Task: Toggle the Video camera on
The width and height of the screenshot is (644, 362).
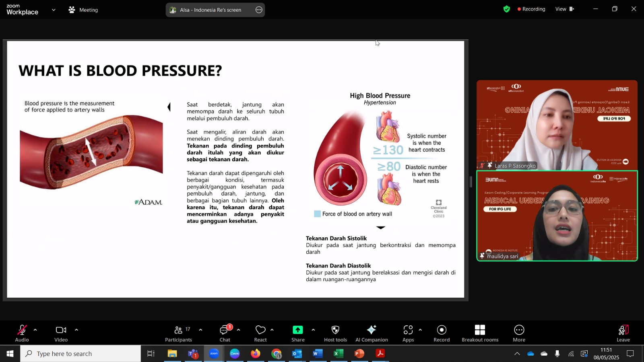Action: tap(61, 333)
